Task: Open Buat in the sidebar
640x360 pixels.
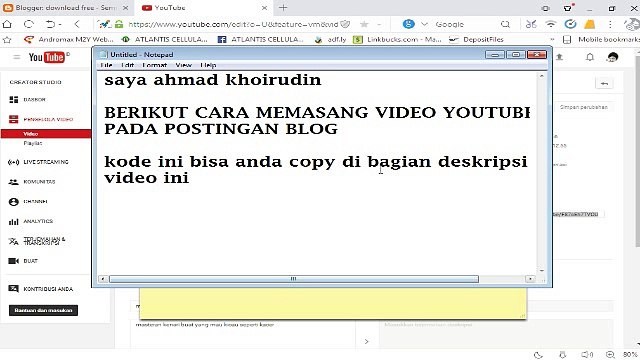Action: (x=23, y=261)
